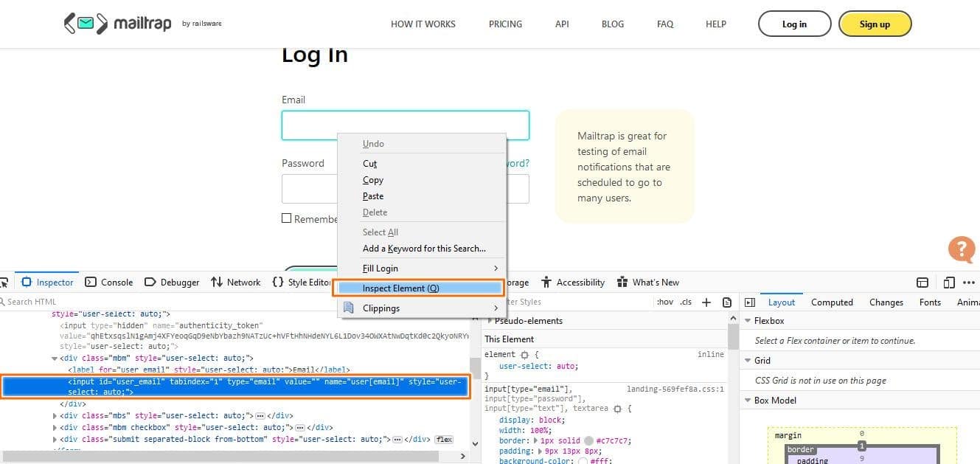Image resolution: width=980 pixels, height=464 pixels.
Task: Choose Inspect Element (Q) in context menu
Action: tap(418, 288)
